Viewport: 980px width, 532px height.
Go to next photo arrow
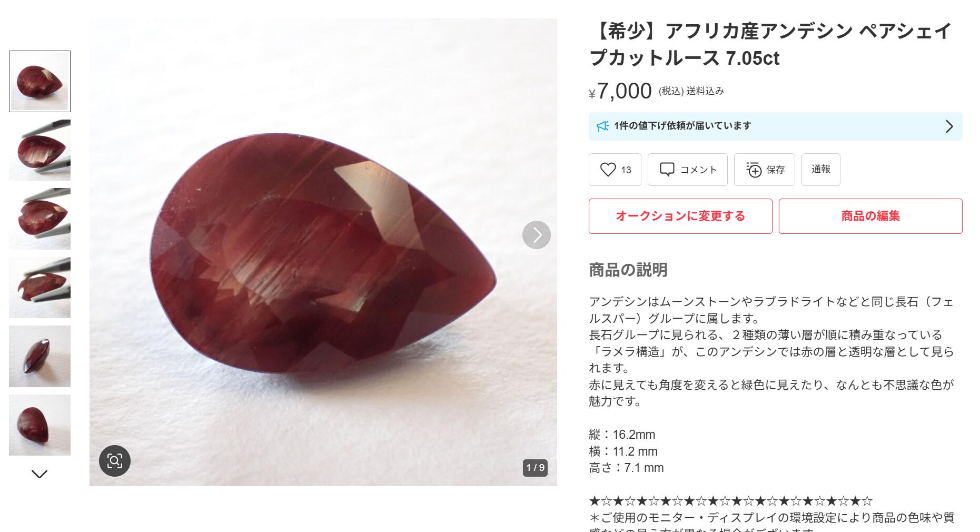(536, 235)
